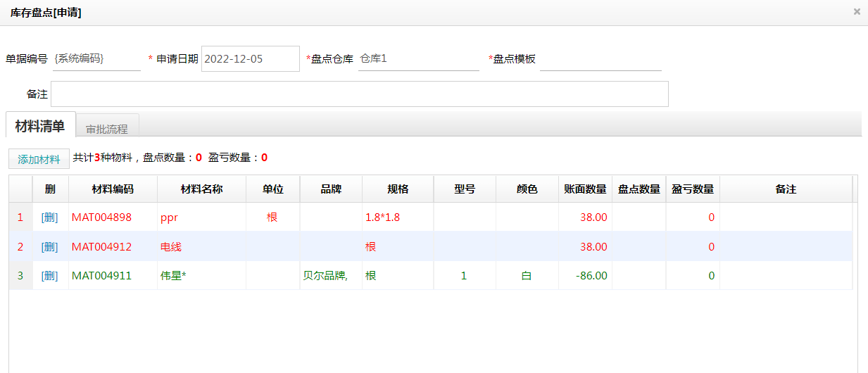Click the 备注 cell of ppr row
This screenshot has height=373, width=868.
pyautogui.click(x=786, y=217)
